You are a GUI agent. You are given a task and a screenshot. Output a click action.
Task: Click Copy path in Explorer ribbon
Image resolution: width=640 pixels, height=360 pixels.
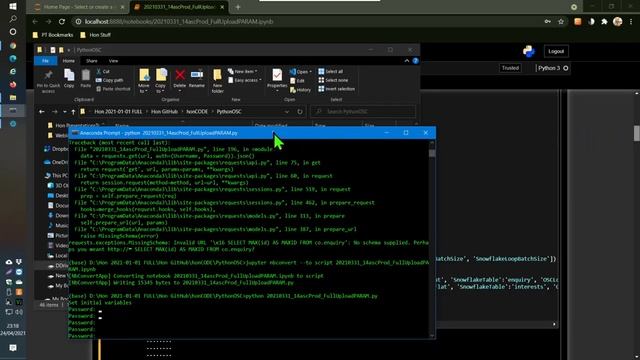coord(109,80)
